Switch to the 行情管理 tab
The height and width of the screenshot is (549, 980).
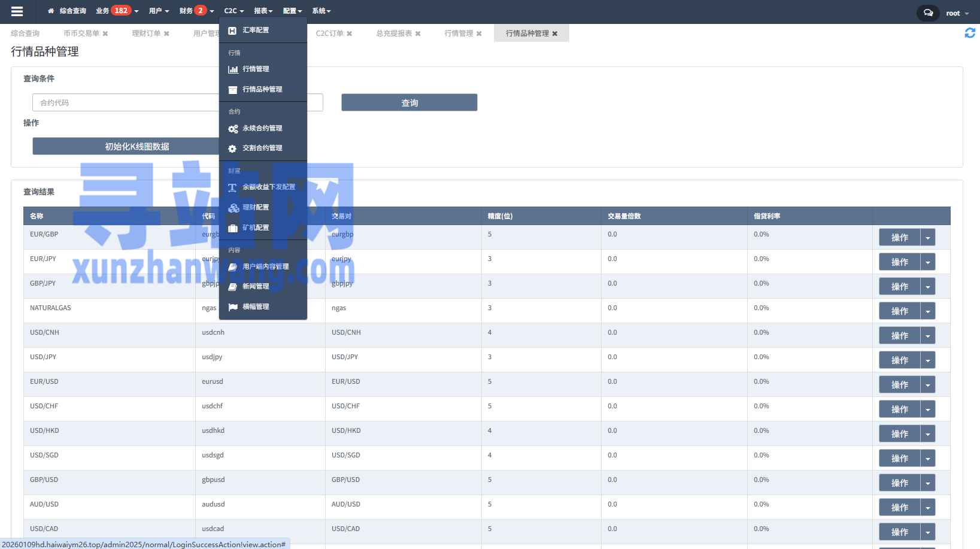pyautogui.click(x=459, y=34)
